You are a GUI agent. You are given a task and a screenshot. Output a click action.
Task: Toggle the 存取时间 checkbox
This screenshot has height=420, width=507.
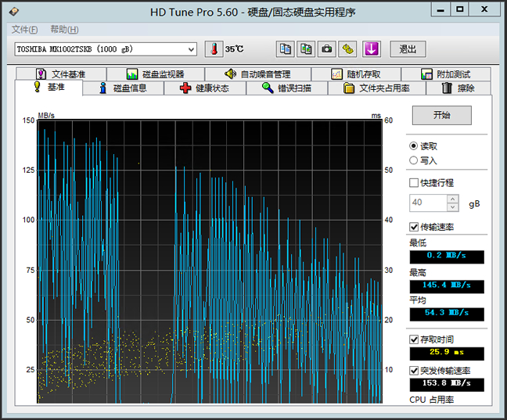(414, 339)
